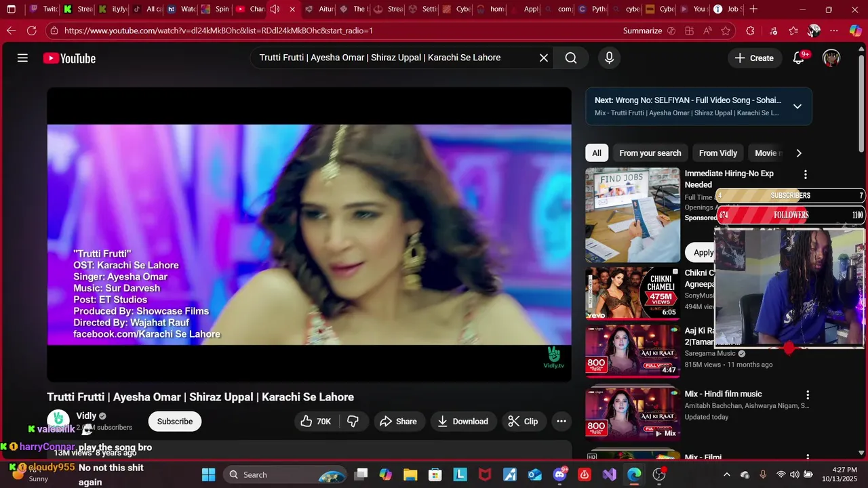Viewport: 868px width, 488px height.
Task: Start voice search with the microphone icon
Action: [x=609, y=58]
